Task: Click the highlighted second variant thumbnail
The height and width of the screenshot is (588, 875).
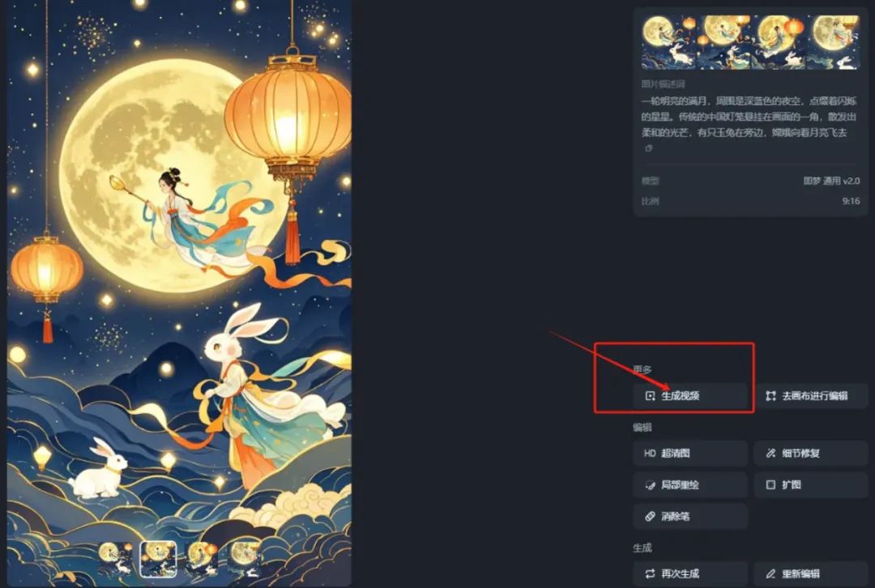Action: pyautogui.click(x=158, y=558)
